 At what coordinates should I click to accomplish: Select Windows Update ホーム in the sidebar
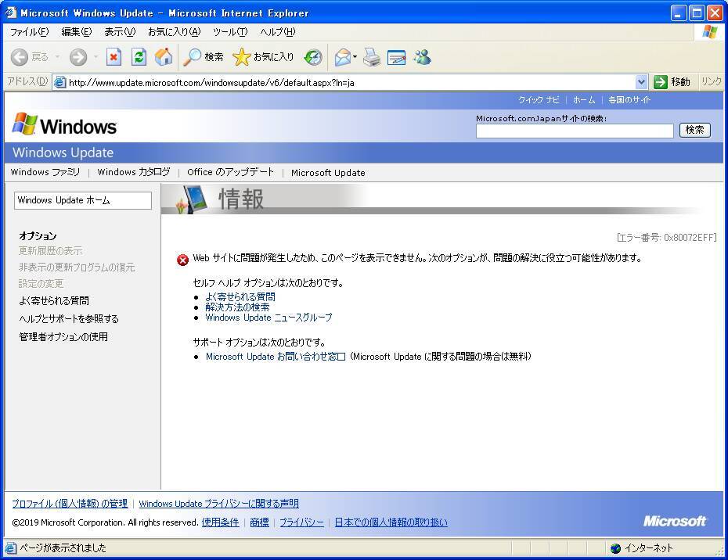click(x=83, y=200)
